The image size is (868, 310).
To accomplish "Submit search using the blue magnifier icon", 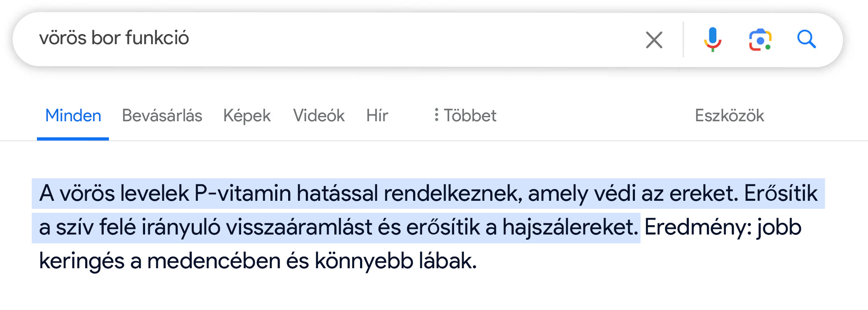I will click(x=807, y=39).
